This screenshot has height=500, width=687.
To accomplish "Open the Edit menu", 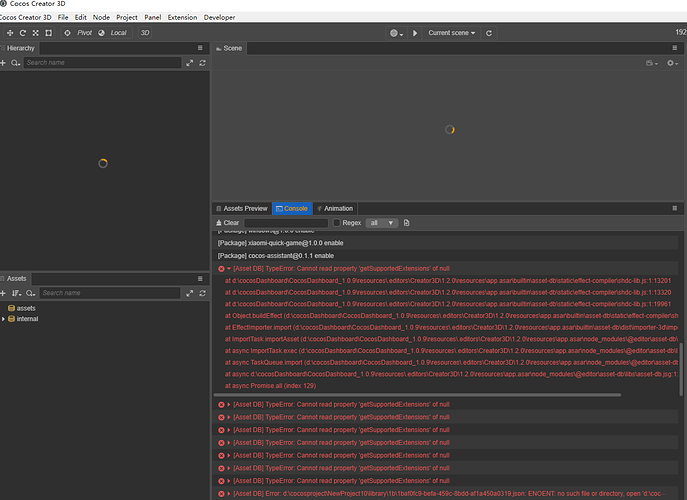I will [81, 17].
